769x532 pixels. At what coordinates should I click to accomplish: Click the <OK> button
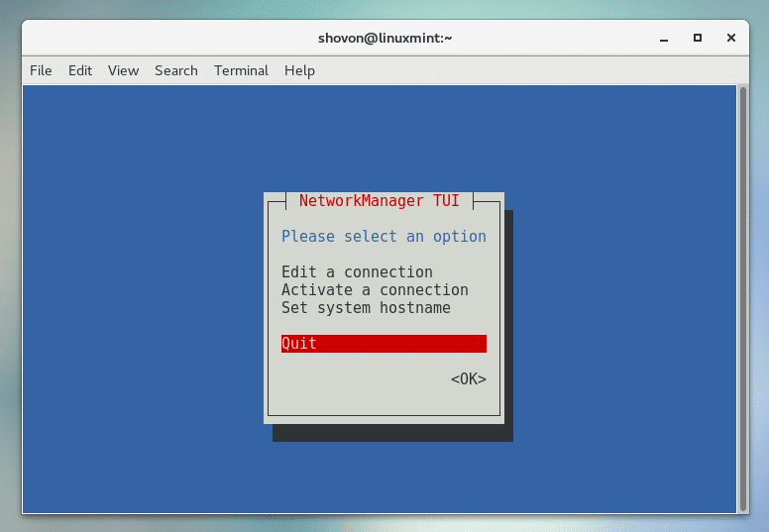coord(469,379)
